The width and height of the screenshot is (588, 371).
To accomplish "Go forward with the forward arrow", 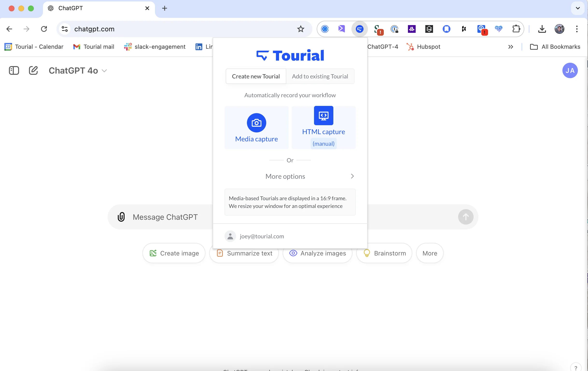I will click(26, 29).
